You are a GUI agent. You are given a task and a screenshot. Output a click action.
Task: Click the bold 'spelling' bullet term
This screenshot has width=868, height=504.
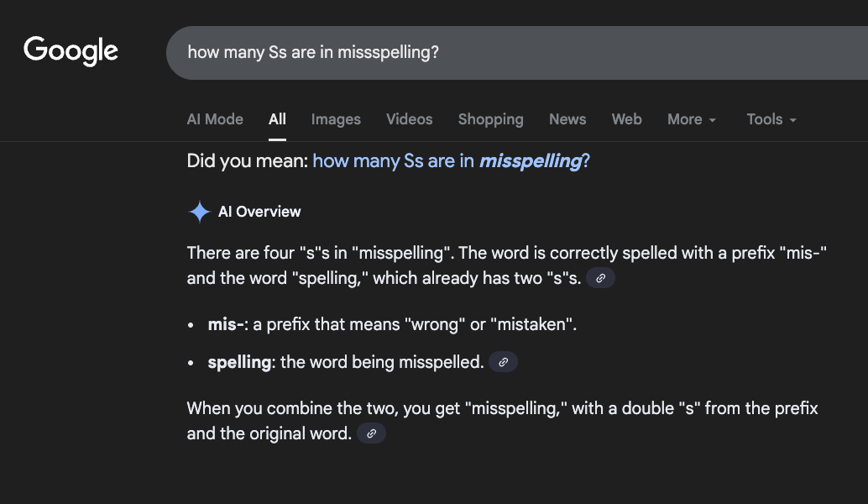point(239,362)
